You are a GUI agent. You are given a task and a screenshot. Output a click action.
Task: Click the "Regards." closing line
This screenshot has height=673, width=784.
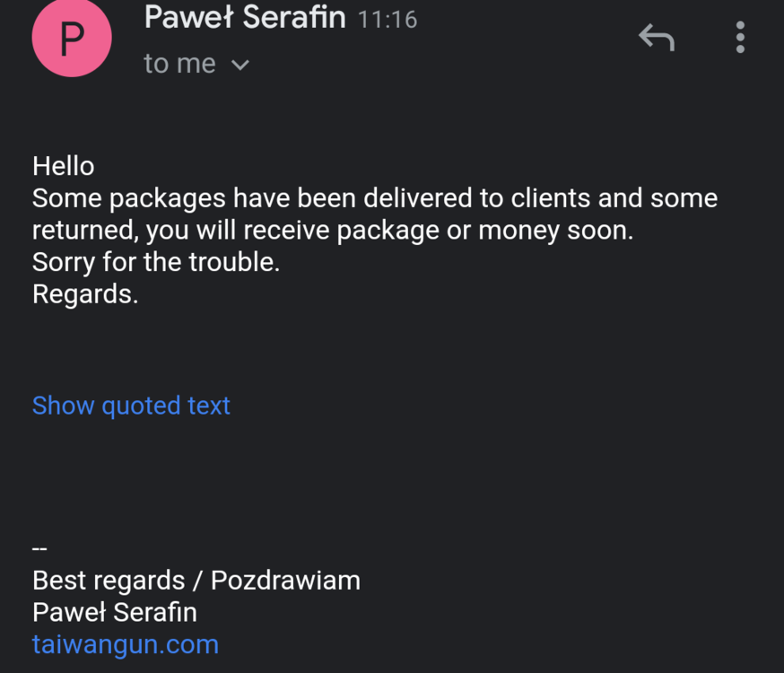coord(85,294)
